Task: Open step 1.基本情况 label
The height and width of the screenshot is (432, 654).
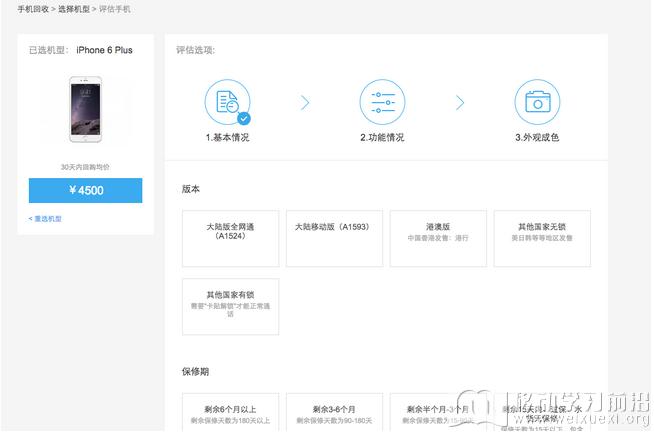Action: tap(228, 138)
